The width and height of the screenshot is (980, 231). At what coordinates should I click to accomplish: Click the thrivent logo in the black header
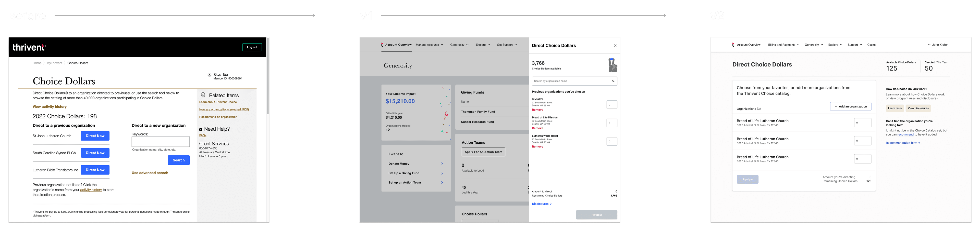tap(29, 47)
